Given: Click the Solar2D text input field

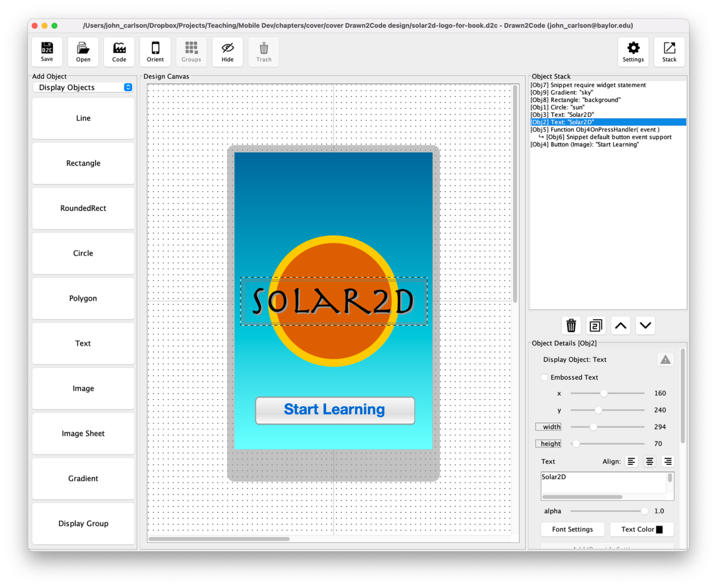Looking at the screenshot, I should pos(604,483).
